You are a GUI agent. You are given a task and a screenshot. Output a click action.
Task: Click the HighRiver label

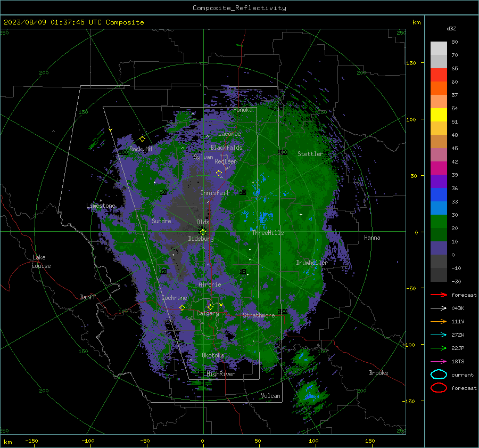point(221,374)
